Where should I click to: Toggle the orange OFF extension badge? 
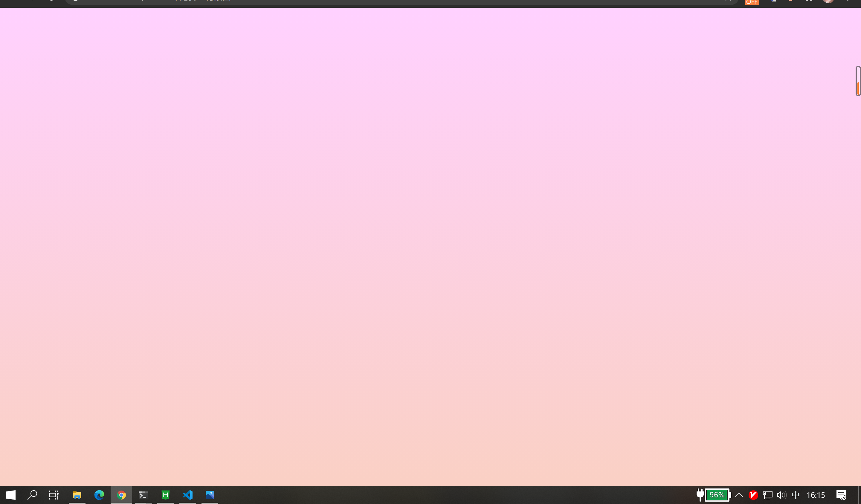[752, 2]
